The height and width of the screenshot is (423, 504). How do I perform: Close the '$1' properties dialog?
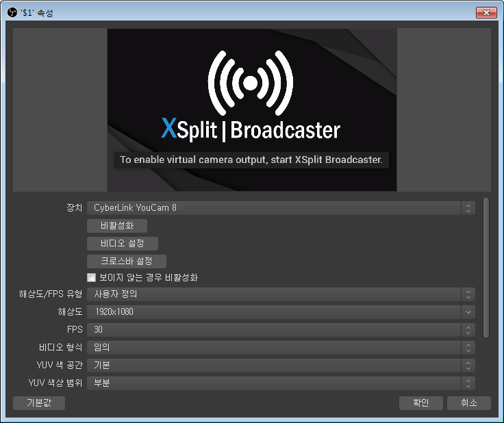click(486, 13)
